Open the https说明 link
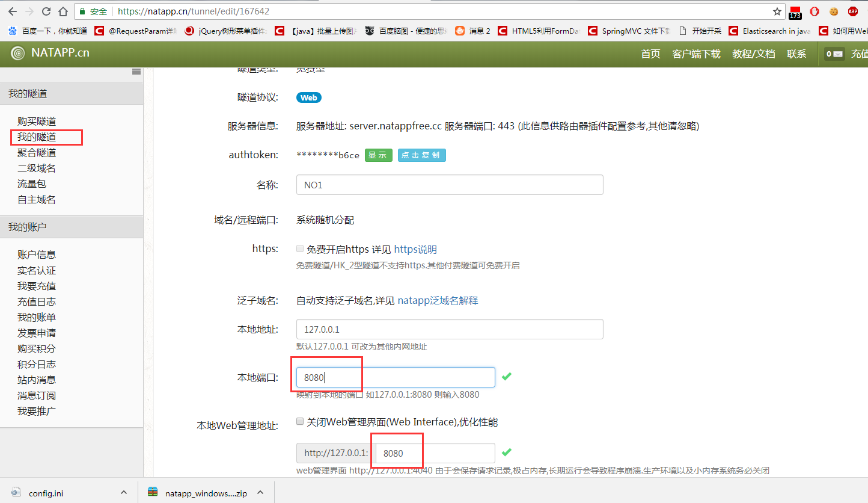 (x=415, y=250)
